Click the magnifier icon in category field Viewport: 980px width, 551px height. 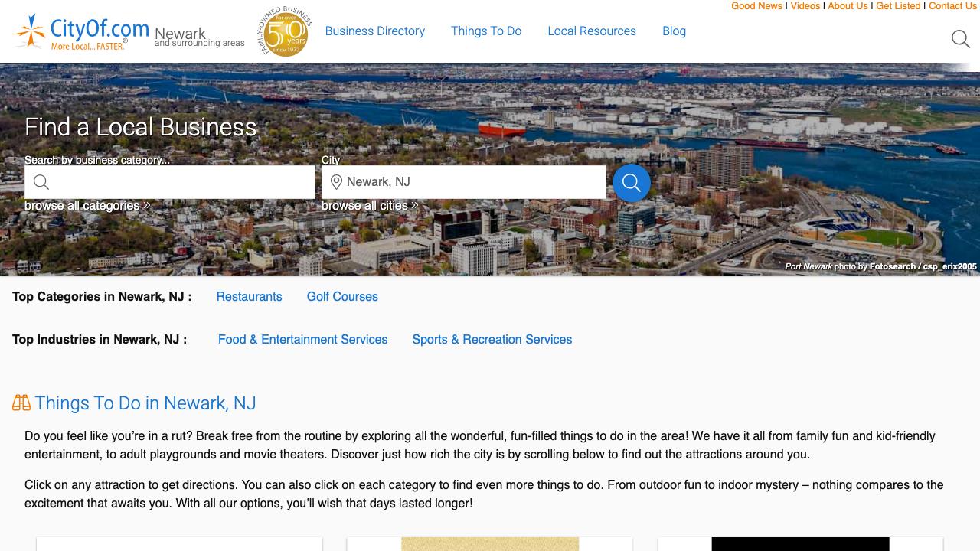point(41,182)
